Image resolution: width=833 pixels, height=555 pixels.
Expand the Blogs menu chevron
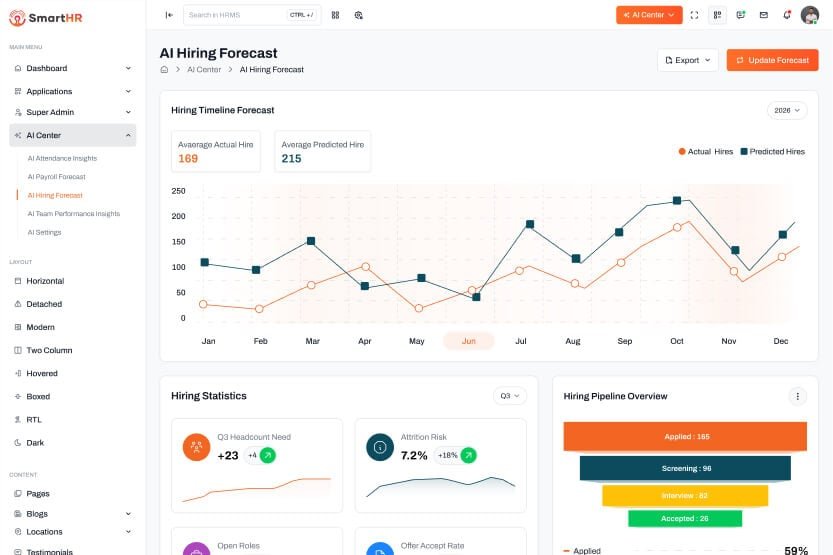coord(128,514)
